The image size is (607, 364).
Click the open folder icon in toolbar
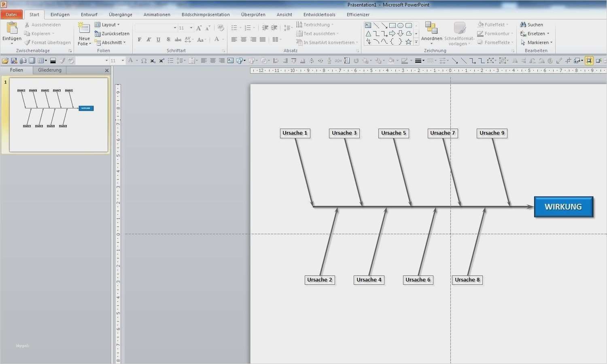click(x=5, y=61)
